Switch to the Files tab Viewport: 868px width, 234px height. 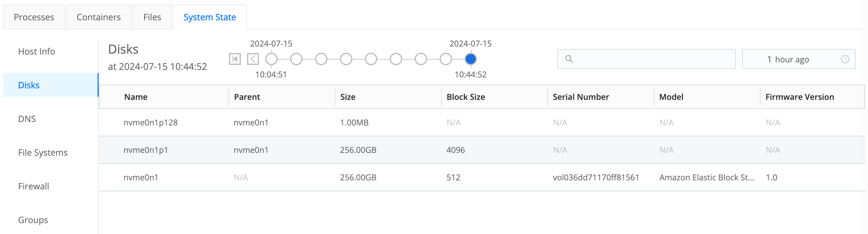tap(152, 17)
